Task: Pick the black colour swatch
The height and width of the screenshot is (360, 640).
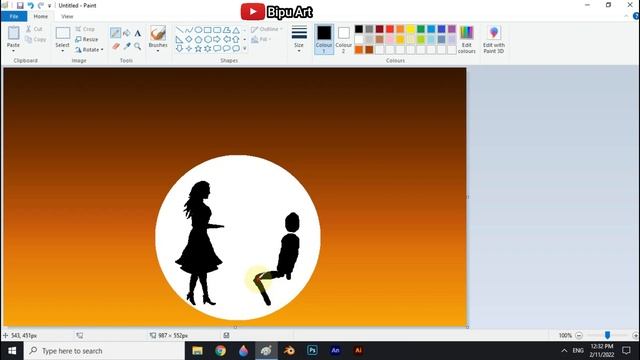Action: pyautogui.click(x=359, y=29)
